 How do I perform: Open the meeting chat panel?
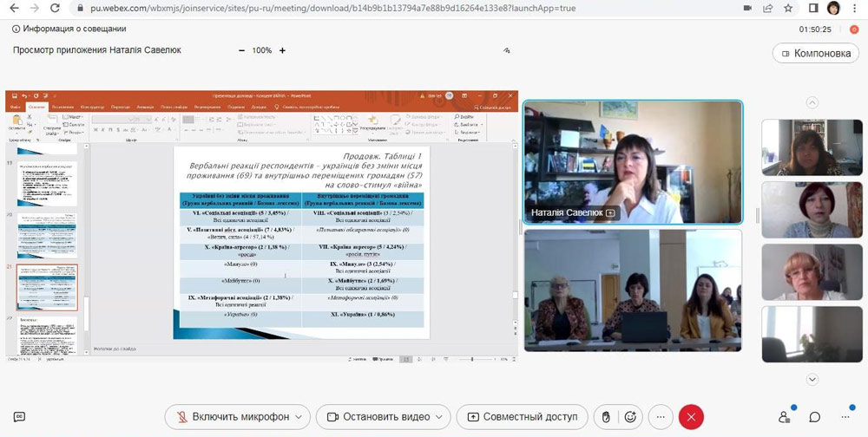click(x=815, y=417)
